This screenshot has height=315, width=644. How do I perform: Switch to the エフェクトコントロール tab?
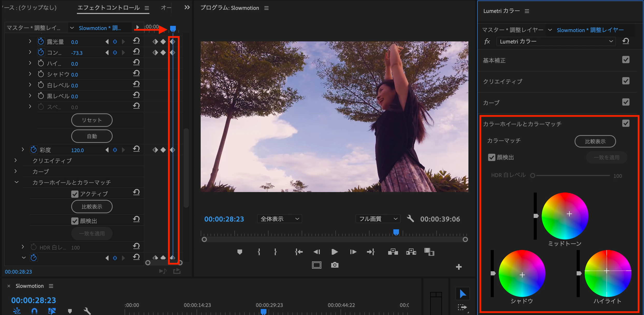(x=108, y=8)
